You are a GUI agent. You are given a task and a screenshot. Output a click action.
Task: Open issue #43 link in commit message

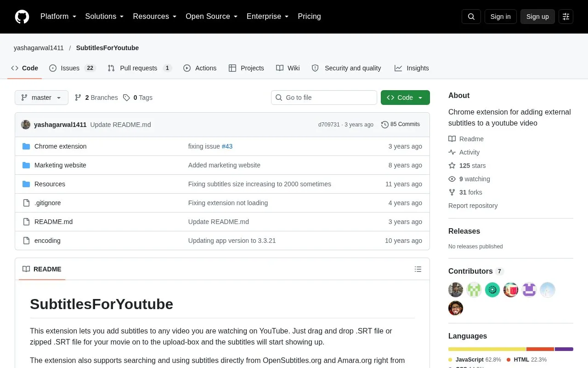pos(227,146)
